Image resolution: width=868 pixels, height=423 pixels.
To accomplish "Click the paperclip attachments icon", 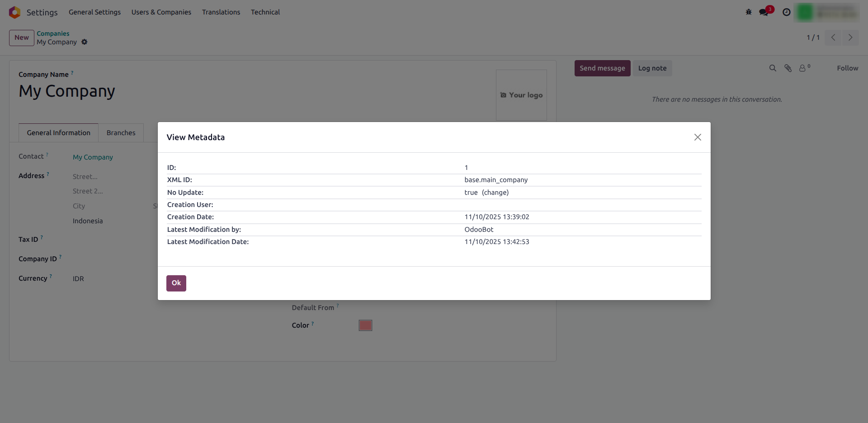I will [788, 68].
